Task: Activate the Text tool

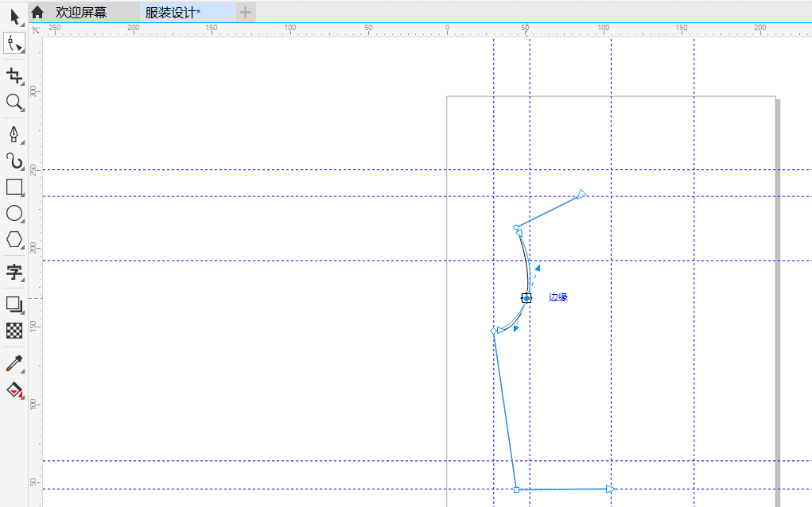Action: (14, 273)
